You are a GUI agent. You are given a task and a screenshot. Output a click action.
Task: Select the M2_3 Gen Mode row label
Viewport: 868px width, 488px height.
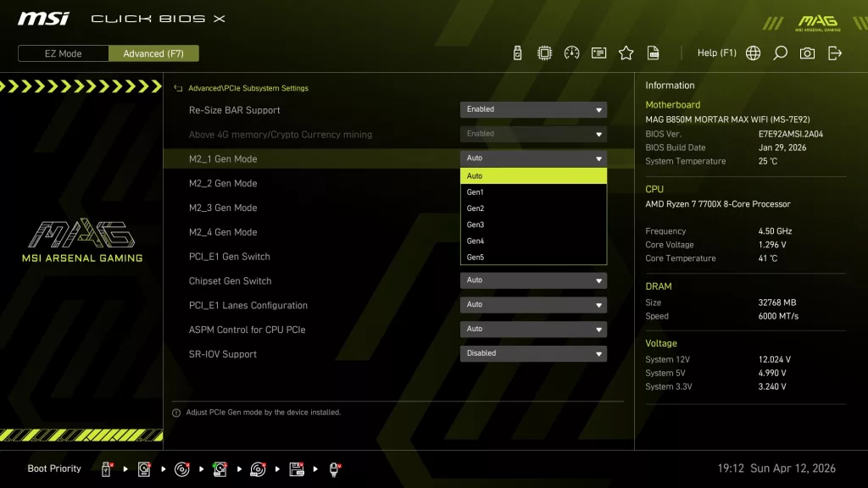point(223,208)
